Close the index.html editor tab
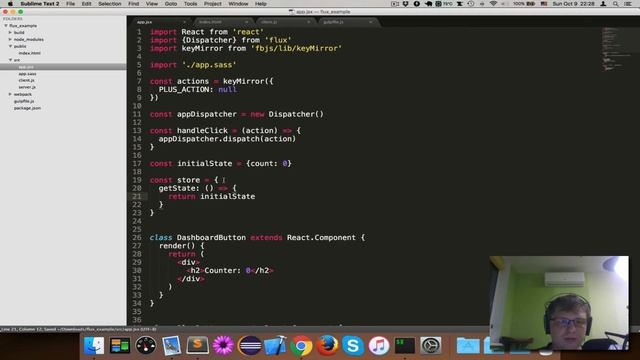 click(247, 22)
